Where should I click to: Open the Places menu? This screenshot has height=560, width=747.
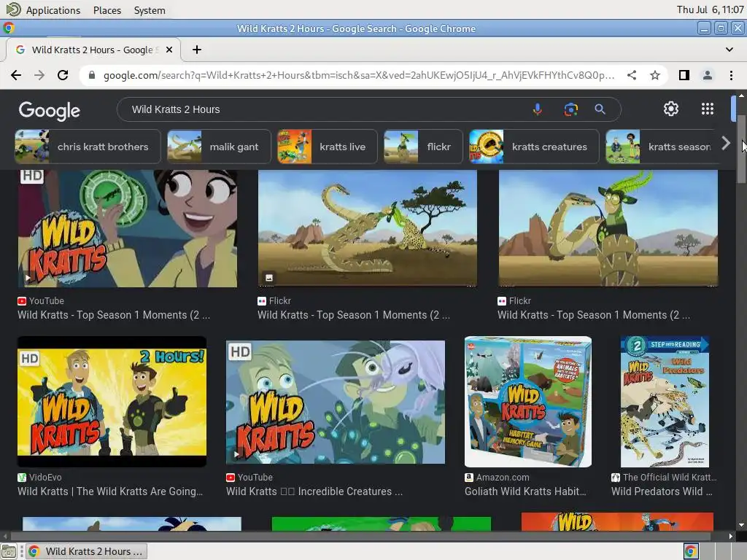[107, 10]
